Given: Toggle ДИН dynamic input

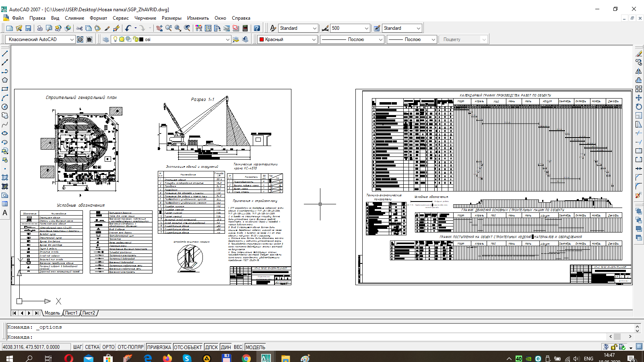Looking at the screenshot, I should (x=226, y=347).
